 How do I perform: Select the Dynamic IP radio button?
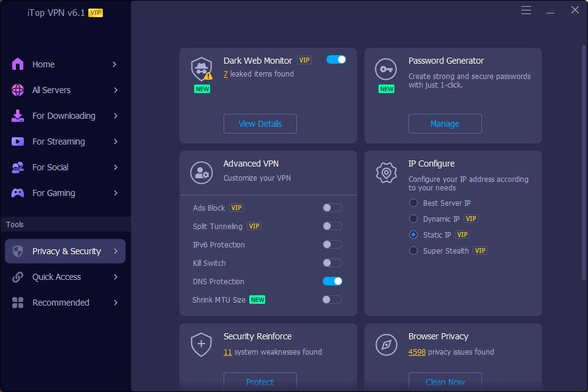(x=413, y=219)
